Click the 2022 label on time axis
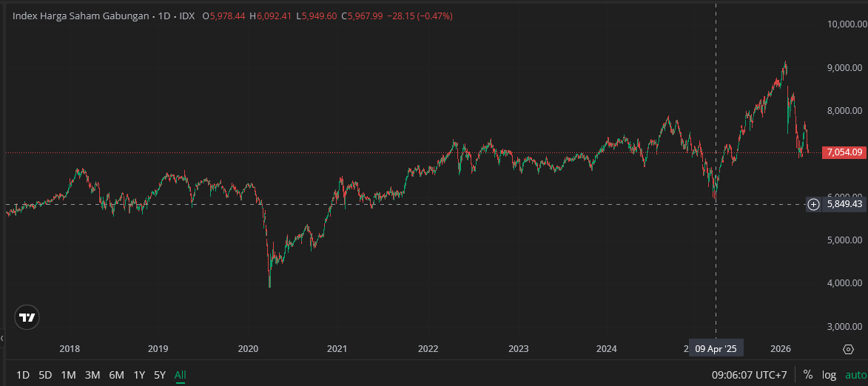The width and height of the screenshot is (868, 386). coord(428,349)
